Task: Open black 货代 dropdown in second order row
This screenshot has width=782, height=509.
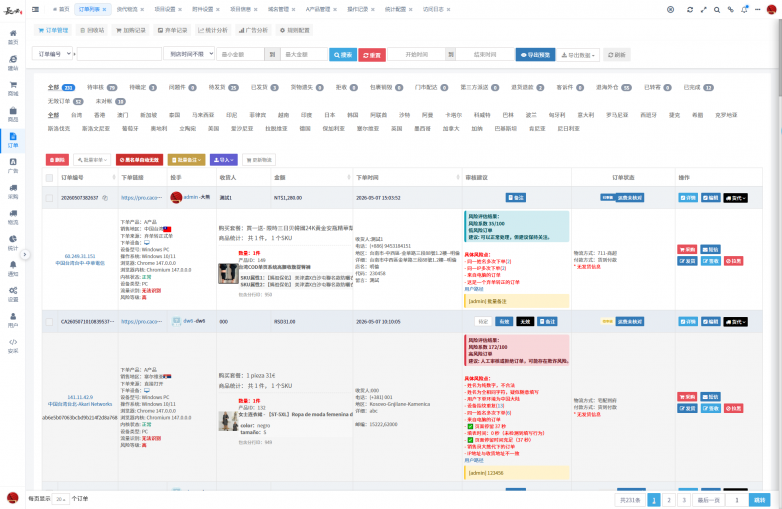Action: (735, 322)
